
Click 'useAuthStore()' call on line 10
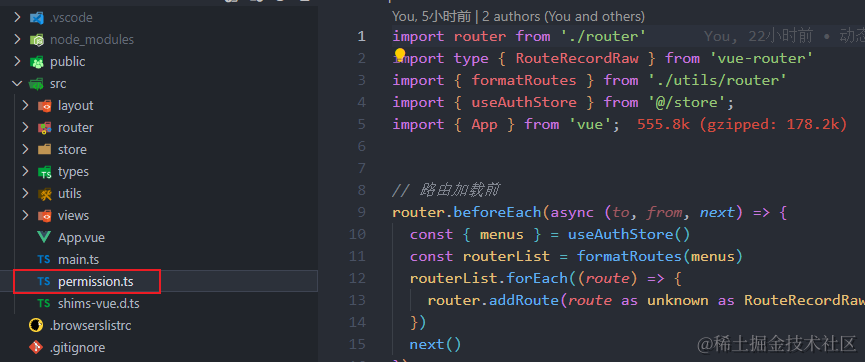(629, 235)
